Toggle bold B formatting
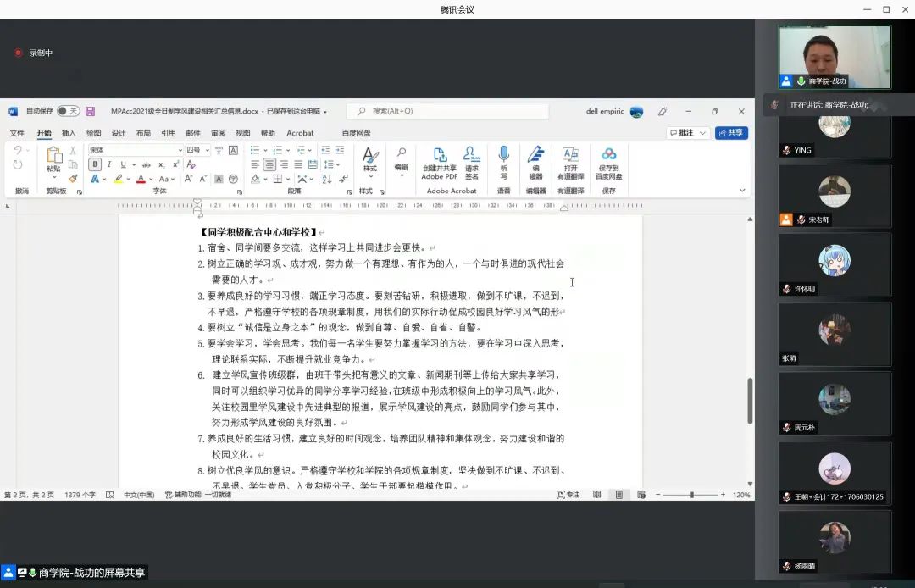The image size is (915, 588). [x=95, y=164]
